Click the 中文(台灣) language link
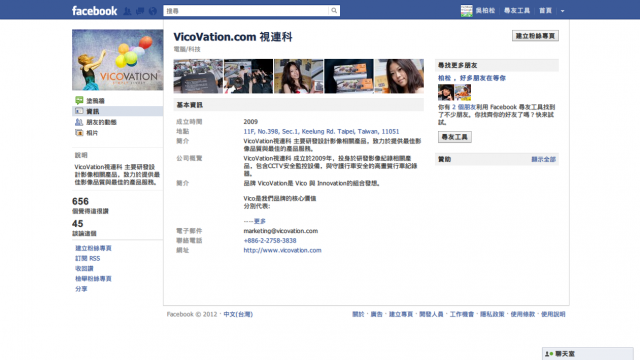The height and width of the screenshot is (360, 640). 238,314
